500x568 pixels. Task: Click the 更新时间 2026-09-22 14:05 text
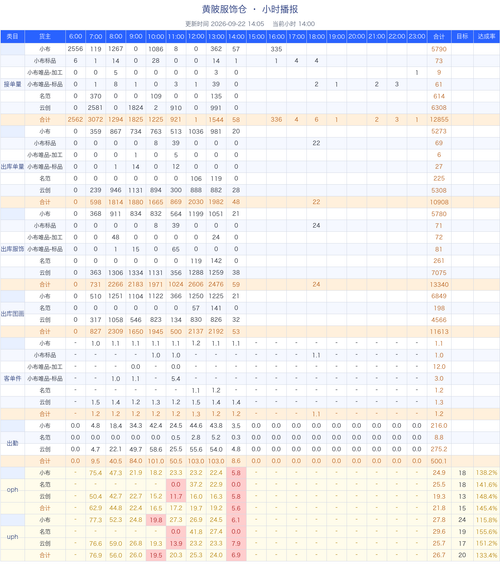pyautogui.click(x=225, y=24)
